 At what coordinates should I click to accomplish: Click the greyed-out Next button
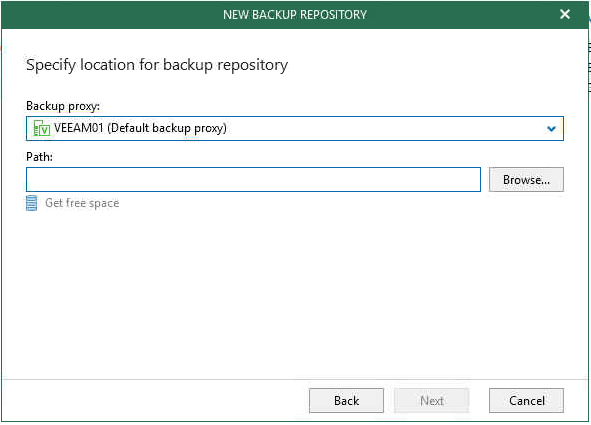tap(432, 401)
